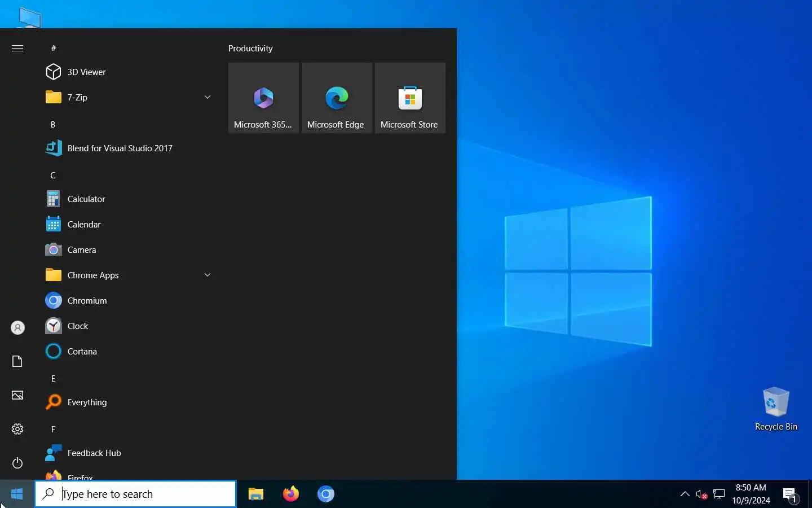Open Chromium from the taskbar
This screenshot has width=812, height=508.
point(326,494)
